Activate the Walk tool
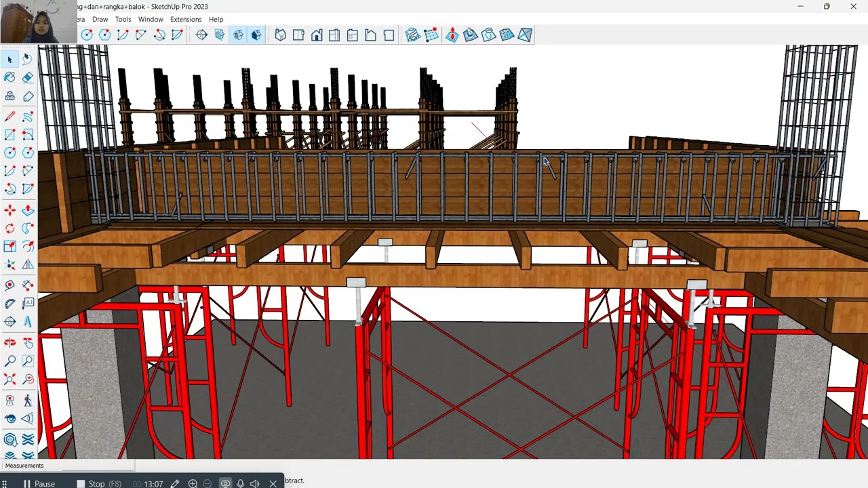The width and height of the screenshot is (868, 488). pos(28,401)
